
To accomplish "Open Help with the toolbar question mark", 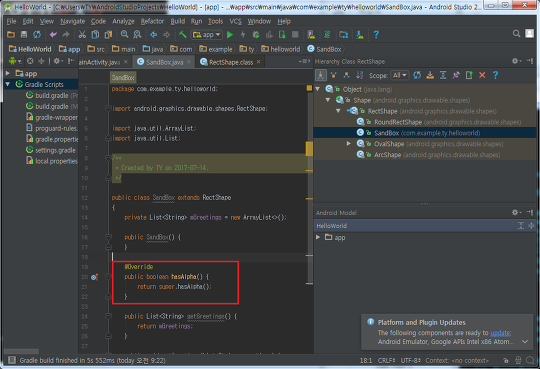I will [x=376, y=34].
